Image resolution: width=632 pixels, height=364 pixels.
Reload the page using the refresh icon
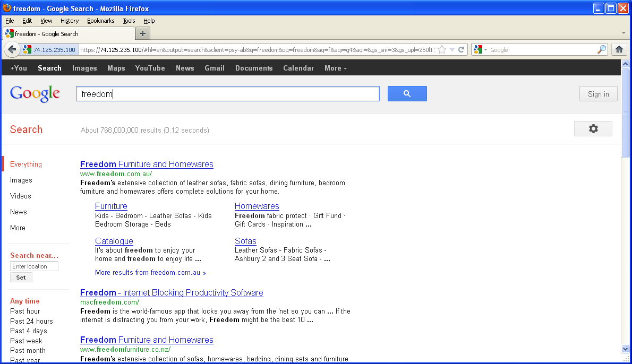[461, 50]
